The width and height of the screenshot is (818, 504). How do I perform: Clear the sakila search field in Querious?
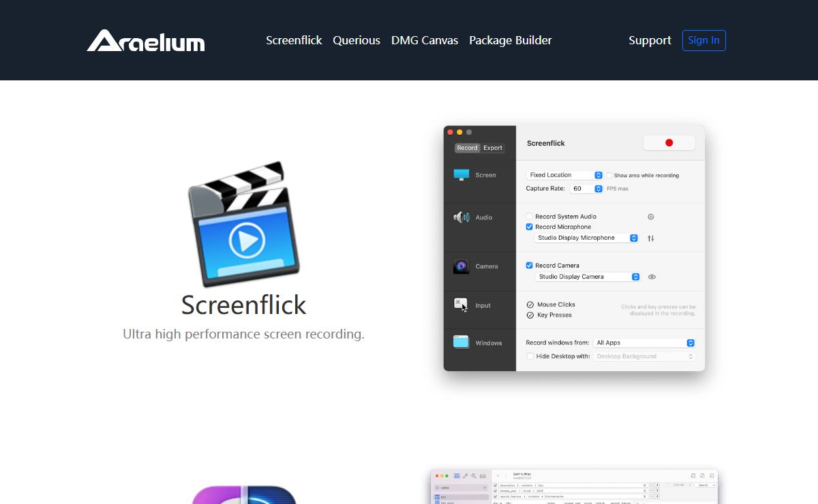[x=486, y=488]
